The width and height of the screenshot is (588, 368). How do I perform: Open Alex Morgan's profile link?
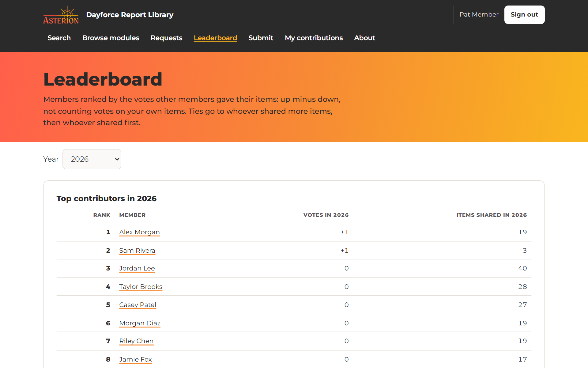pyautogui.click(x=139, y=232)
